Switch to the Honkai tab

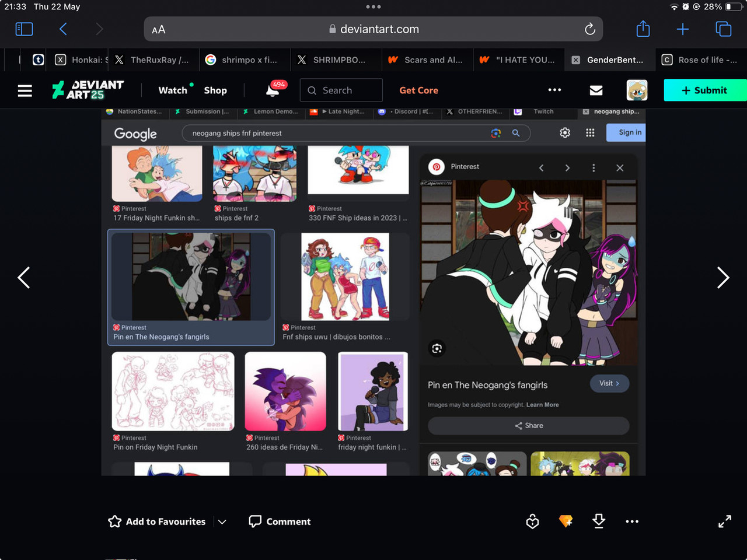pos(81,60)
